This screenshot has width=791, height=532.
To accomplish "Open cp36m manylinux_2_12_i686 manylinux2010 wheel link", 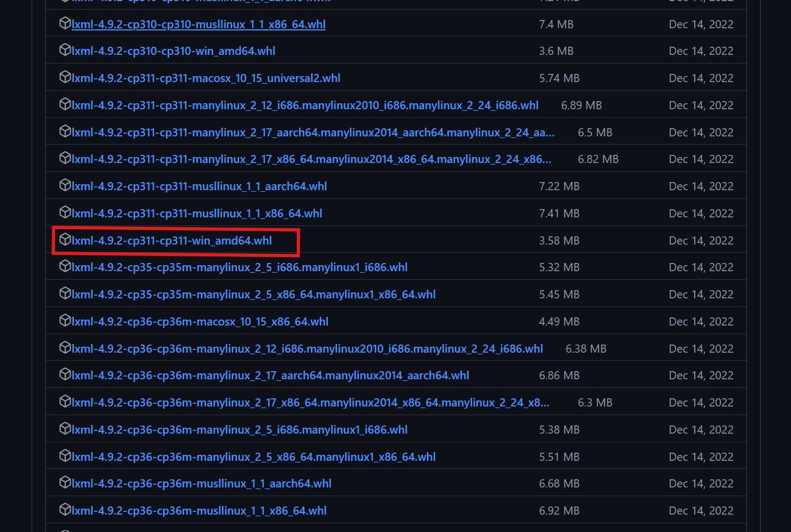I will 307,349.
